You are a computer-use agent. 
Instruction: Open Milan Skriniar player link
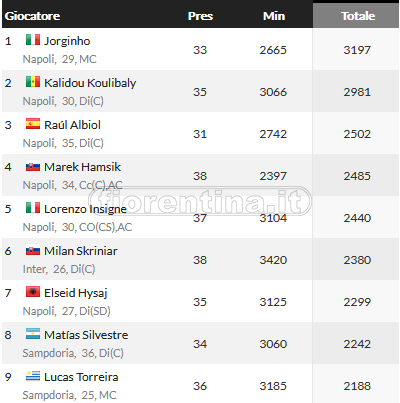[81, 251]
